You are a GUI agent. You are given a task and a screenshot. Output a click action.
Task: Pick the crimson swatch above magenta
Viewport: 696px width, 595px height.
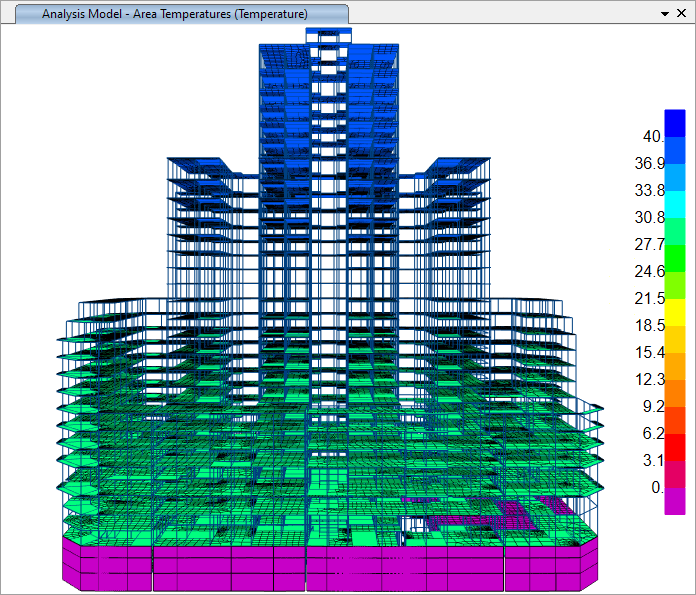[675, 474]
